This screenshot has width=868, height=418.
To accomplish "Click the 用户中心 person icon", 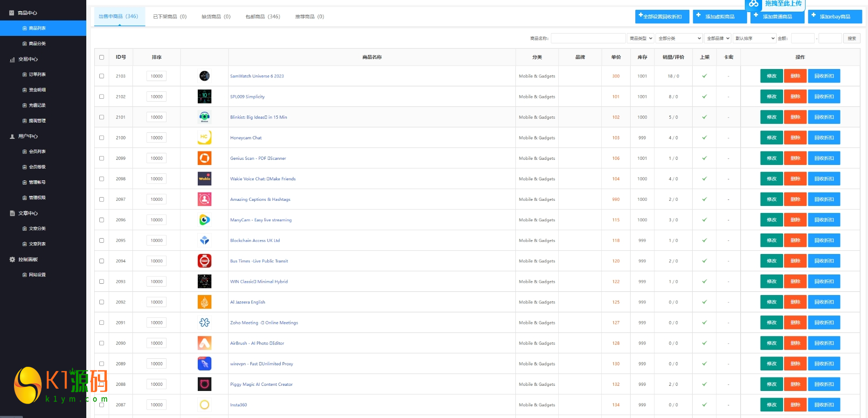I will 12,137.
